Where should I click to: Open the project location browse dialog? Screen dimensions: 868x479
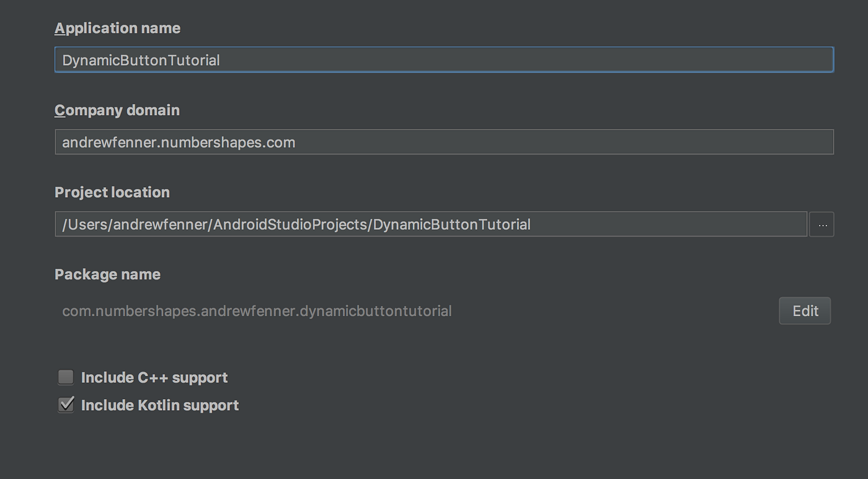pyautogui.click(x=821, y=224)
